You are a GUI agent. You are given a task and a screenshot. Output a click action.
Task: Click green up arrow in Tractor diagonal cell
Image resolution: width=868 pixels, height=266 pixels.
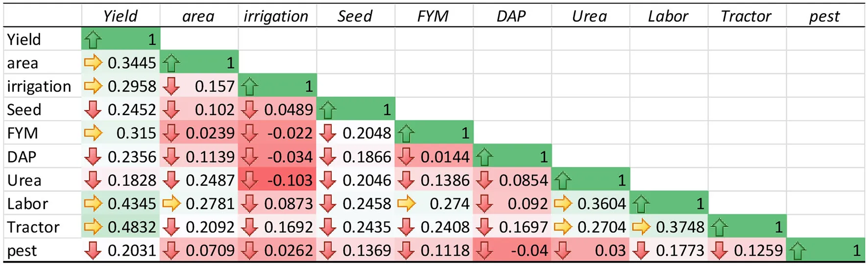click(x=720, y=228)
